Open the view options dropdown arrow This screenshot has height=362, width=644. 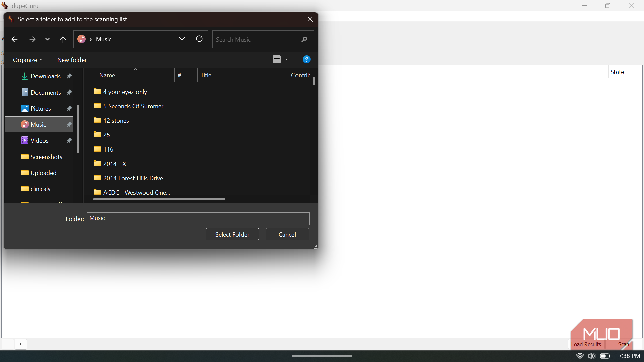(x=286, y=59)
